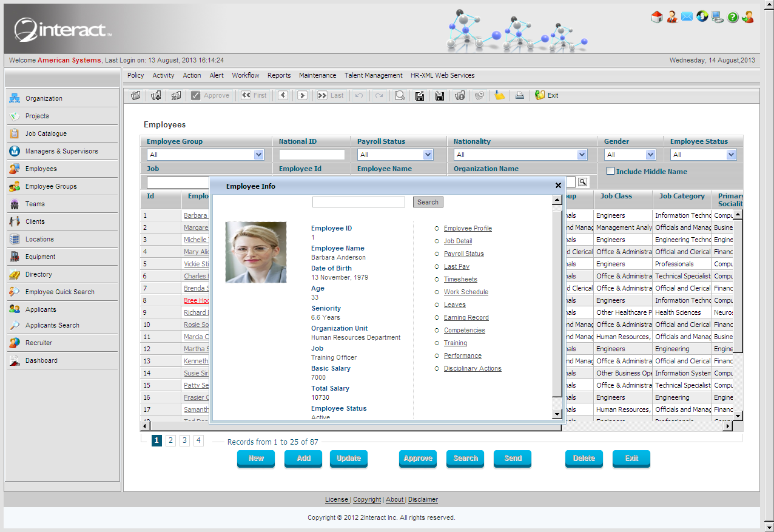The image size is (774, 532).
Task: Open the Employee Status dropdown
Action: point(703,155)
